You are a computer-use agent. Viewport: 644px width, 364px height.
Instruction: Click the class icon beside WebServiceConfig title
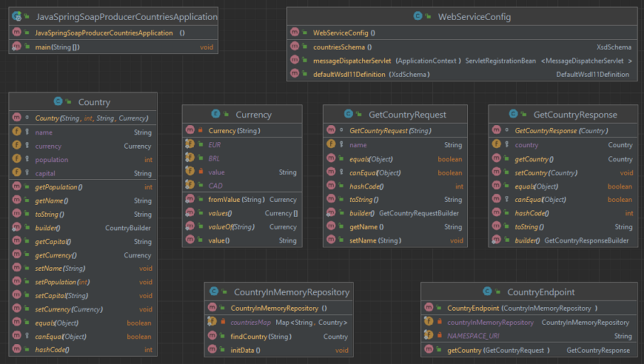[417, 16]
